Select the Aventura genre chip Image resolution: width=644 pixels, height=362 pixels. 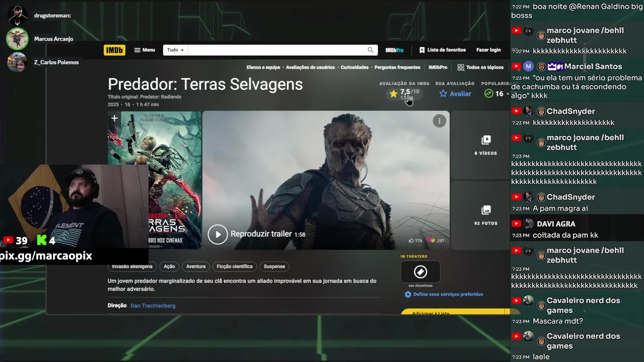click(x=196, y=266)
